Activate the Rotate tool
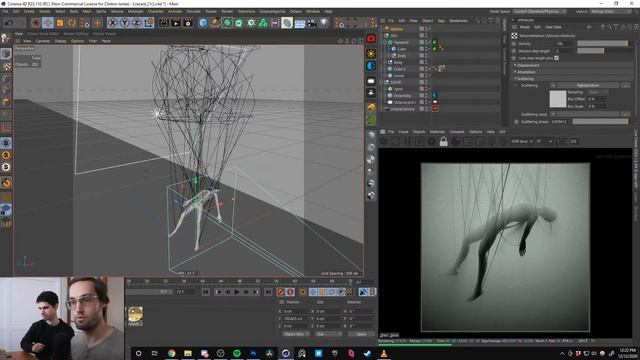This screenshot has height=360, width=640. coord(72,23)
